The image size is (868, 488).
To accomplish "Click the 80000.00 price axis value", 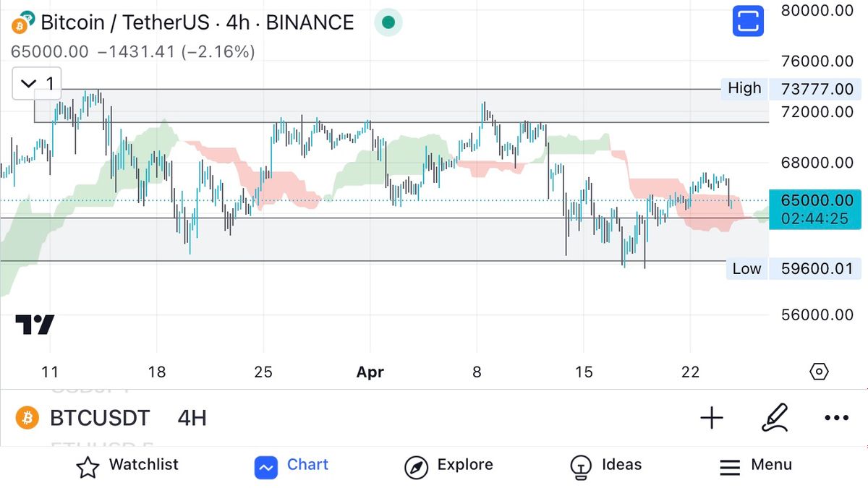I will (x=817, y=11).
